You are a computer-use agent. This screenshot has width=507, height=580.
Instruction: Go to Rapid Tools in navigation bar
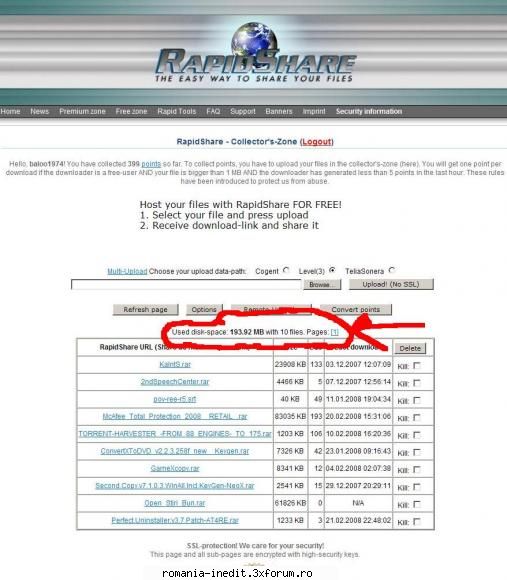point(176,111)
